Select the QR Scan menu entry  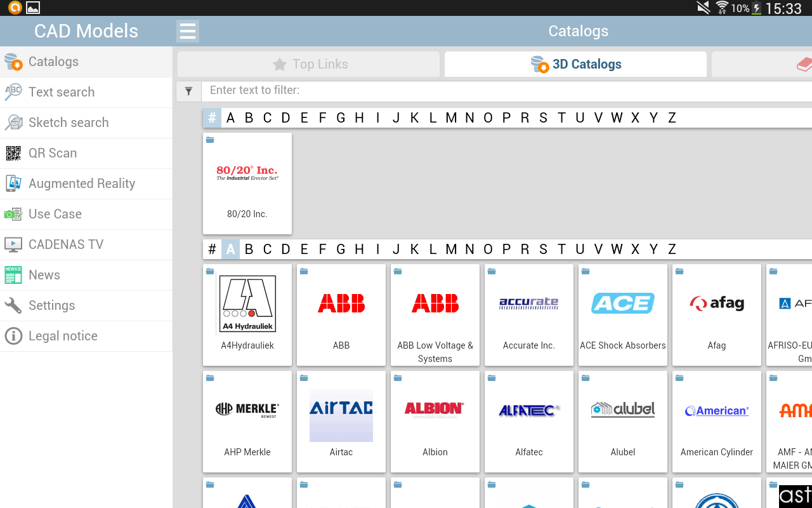(x=53, y=153)
